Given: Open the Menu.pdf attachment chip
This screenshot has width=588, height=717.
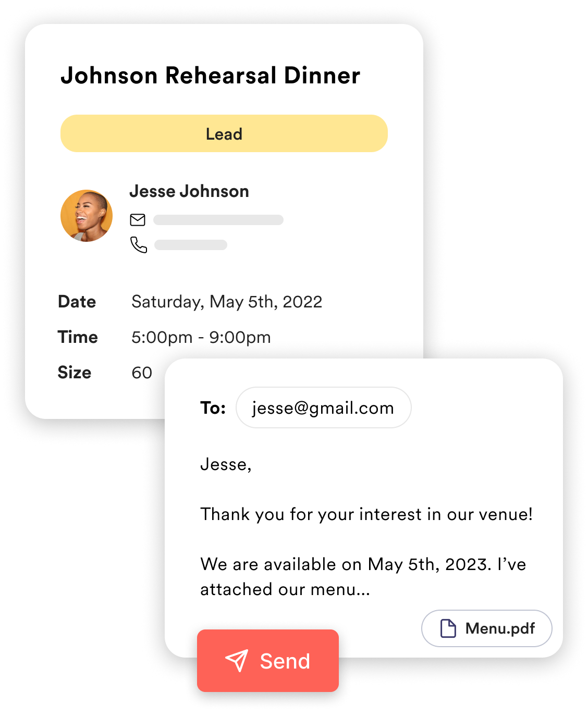Looking at the screenshot, I should [x=487, y=628].
